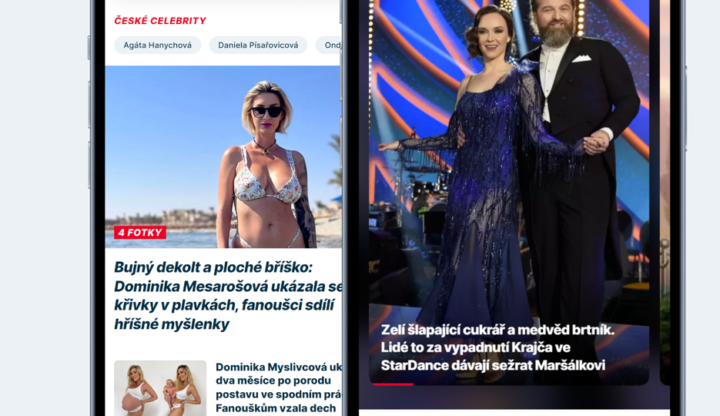
Task: Tap the partially visible Ond tag chip
Action: tap(329, 45)
